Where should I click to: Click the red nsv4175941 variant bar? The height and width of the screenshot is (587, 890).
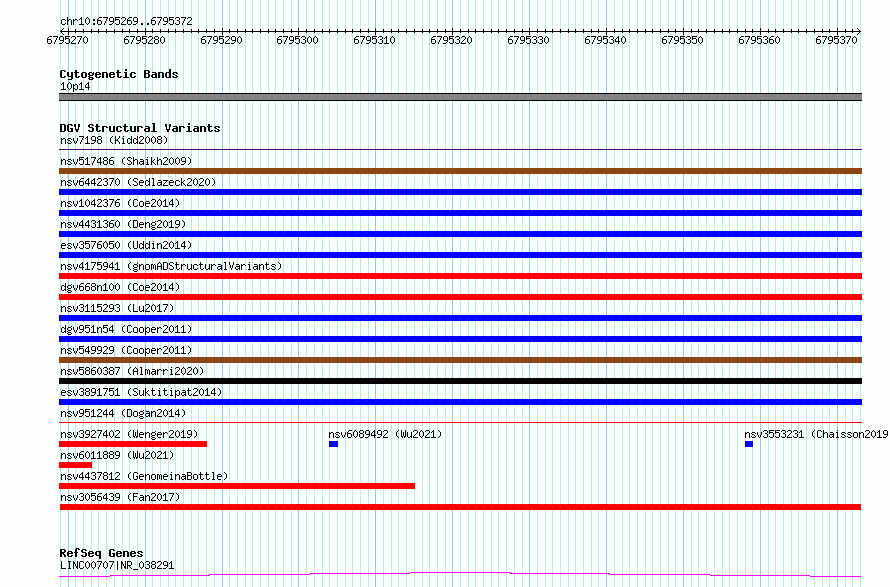460,276
